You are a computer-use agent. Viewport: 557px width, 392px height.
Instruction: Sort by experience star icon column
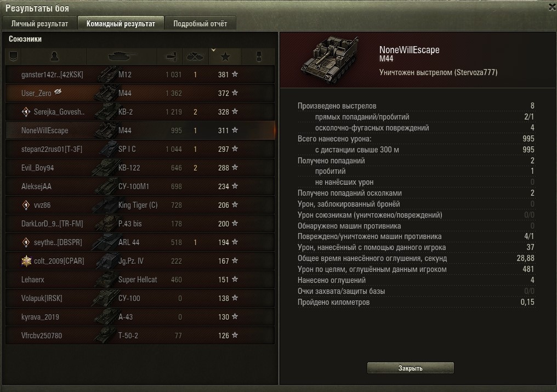coord(225,56)
